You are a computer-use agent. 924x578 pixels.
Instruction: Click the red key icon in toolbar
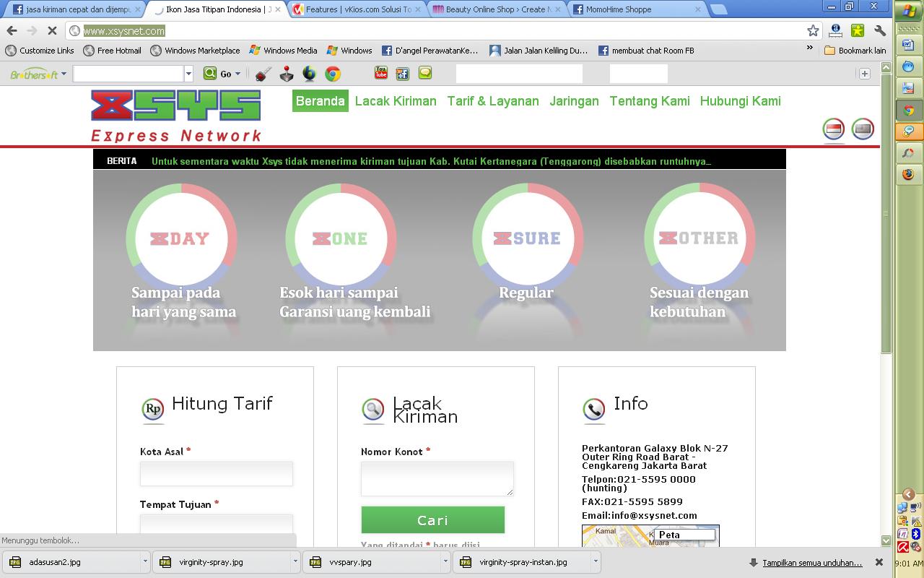264,73
